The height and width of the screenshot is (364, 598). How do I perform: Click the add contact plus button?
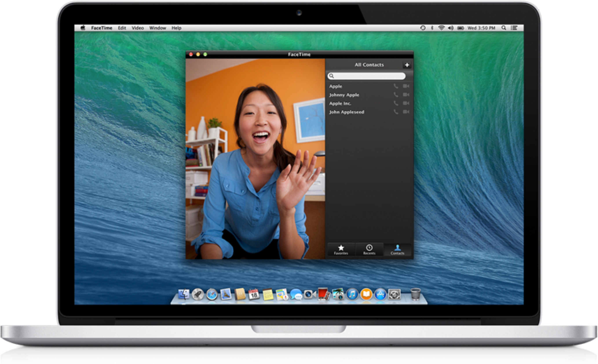click(407, 65)
